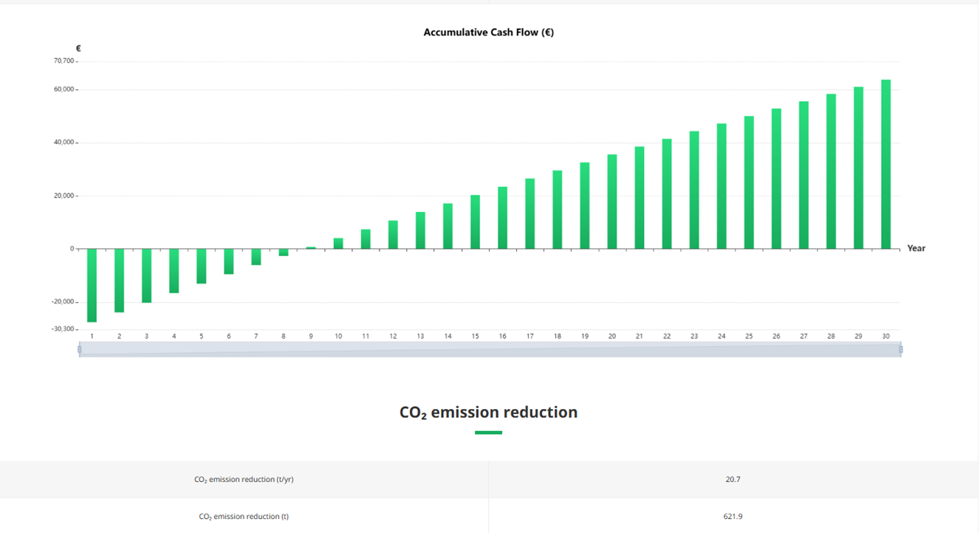Click the year 10 cash flow bar
The width and height of the screenshot is (980, 533).
pos(338,244)
